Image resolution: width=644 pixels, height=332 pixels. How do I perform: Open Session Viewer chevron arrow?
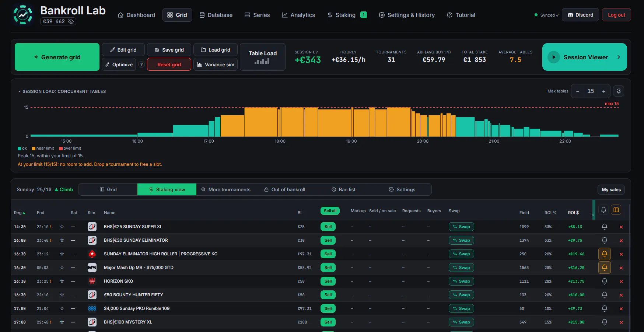(x=619, y=57)
